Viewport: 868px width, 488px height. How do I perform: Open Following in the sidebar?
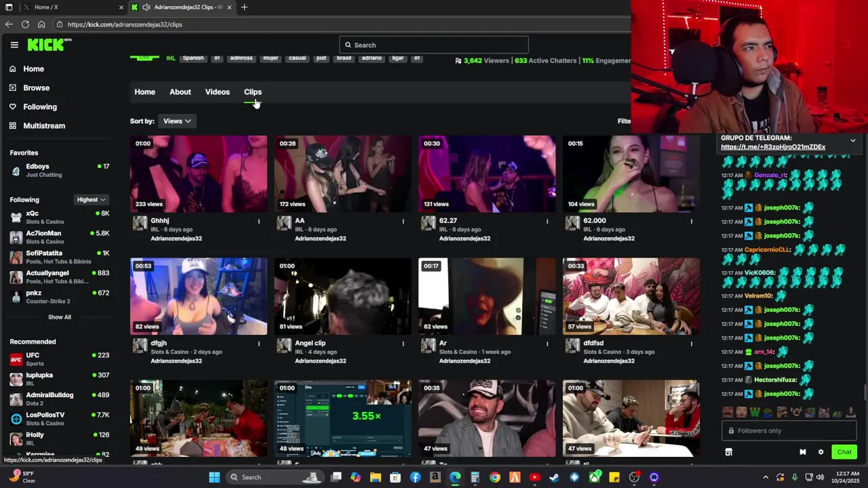click(33, 106)
